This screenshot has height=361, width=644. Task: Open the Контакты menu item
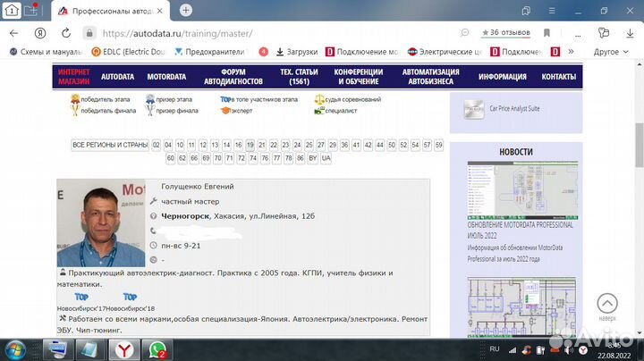[x=558, y=77]
